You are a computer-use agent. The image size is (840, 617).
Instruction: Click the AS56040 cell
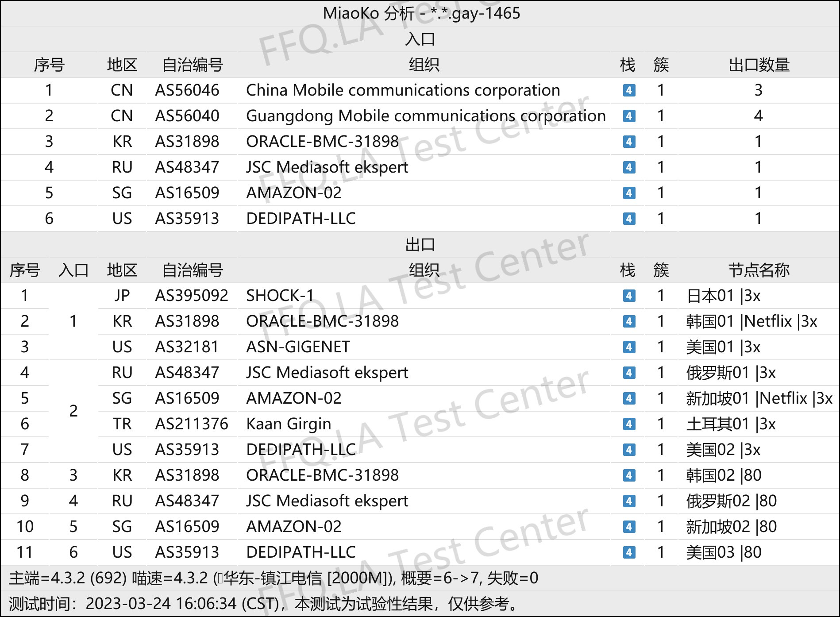pos(187,116)
